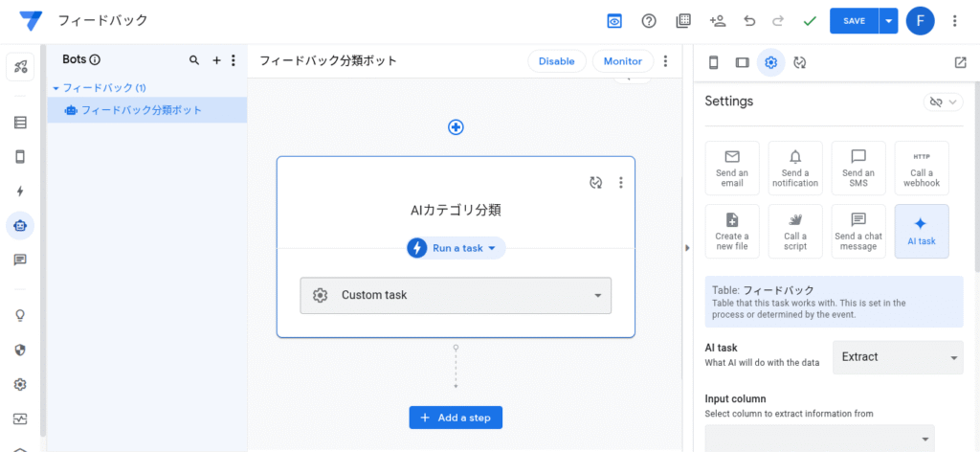This screenshot has width=980, height=452.
Task: Open the Custom task dropdown
Action: click(456, 295)
